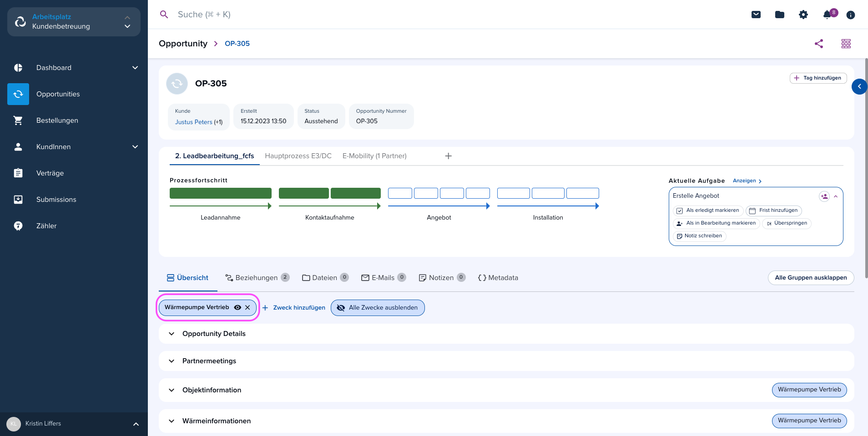
Task: Click the Submissions inbox icon
Action: pyautogui.click(x=18, y=200)
